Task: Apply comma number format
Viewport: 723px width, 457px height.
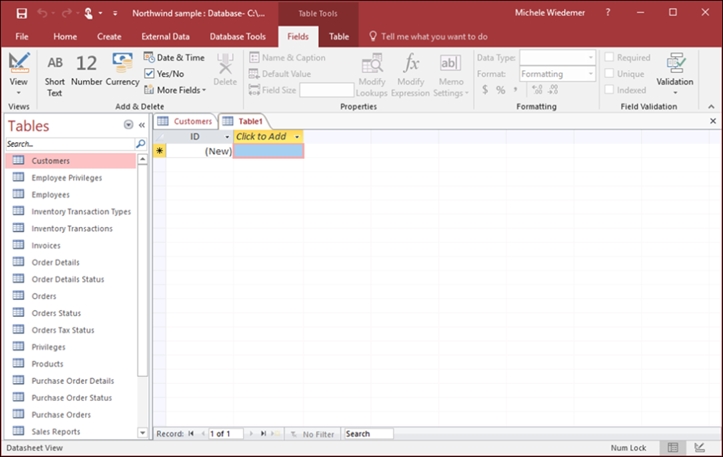Action: (x=516, y=90)
